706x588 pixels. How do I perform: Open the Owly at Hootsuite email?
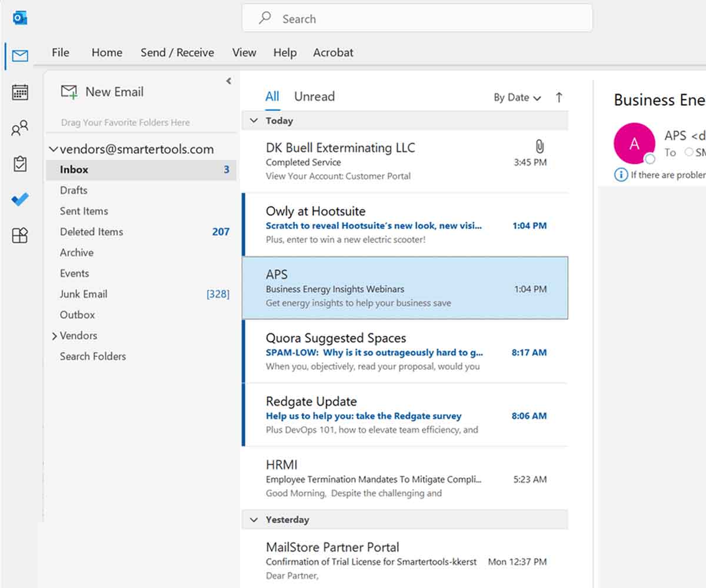click(405, 225)
